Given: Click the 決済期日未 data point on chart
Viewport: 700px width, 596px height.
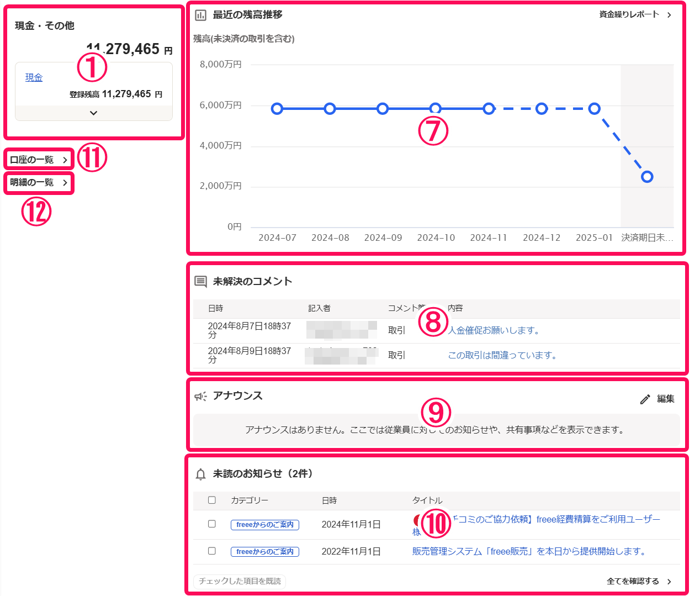Looking at the screenshot, I should coord(647,177).
